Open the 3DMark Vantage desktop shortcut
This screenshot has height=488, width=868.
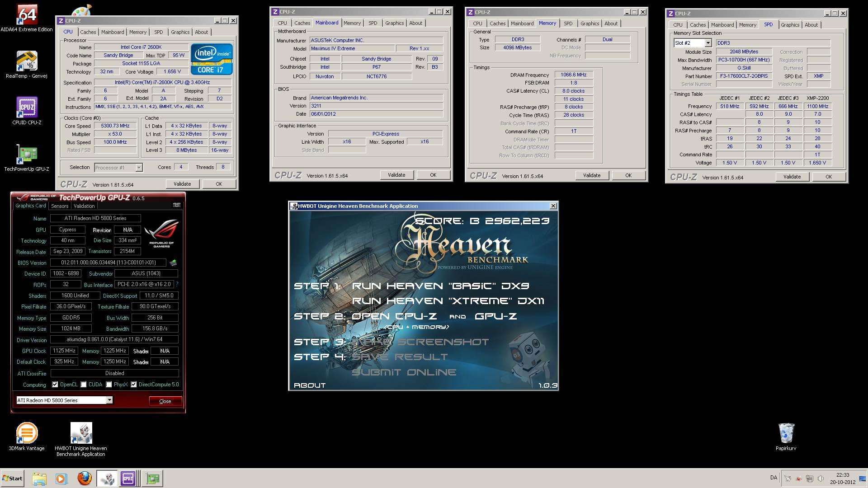27,436
